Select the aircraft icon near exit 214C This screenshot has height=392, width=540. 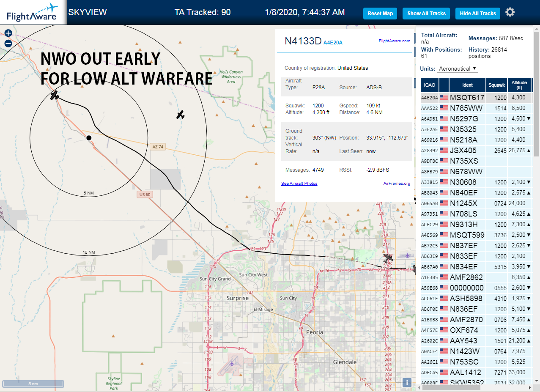pos(388,258)
